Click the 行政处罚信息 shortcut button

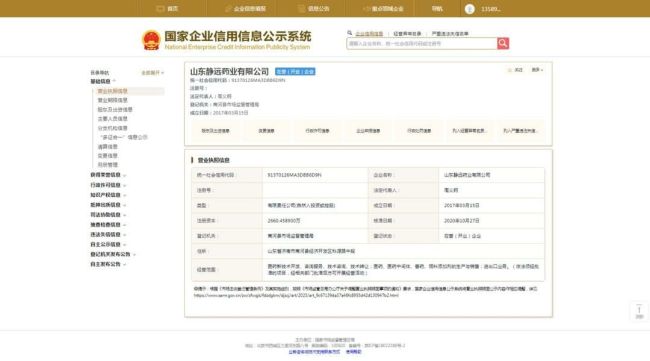pyautogui.click(x=419, y=131)
